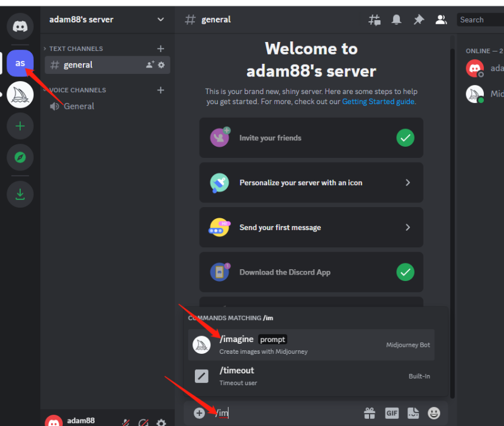Create a new text channel plus icon

click(160, 49)
